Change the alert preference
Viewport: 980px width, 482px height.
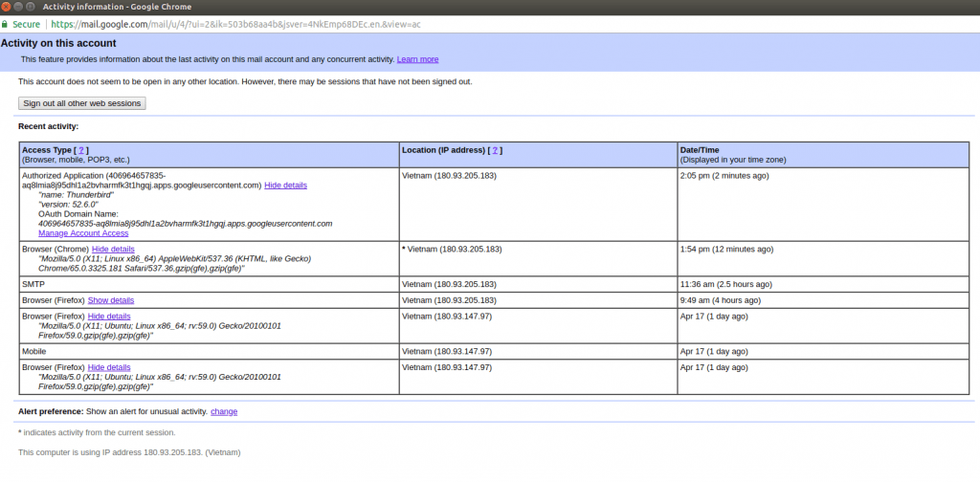[224, 411]
